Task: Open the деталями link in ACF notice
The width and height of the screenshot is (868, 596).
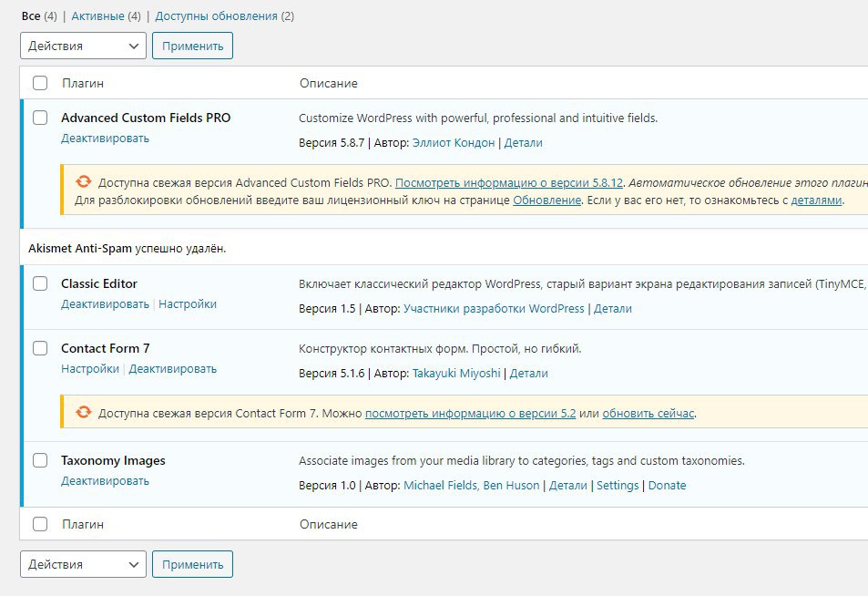Action: (x=816, y=200)
